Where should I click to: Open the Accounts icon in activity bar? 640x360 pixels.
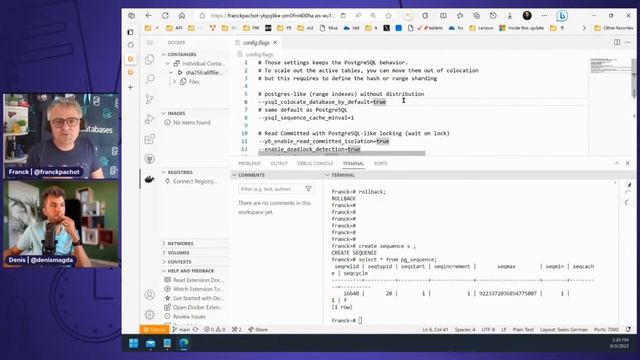coord(150,294)
